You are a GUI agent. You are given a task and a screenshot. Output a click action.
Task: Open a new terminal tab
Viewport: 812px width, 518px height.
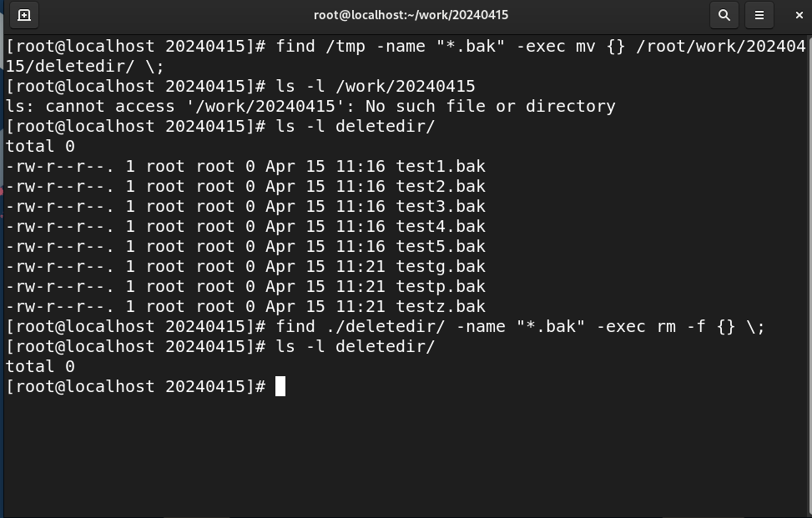coord(24,16)
